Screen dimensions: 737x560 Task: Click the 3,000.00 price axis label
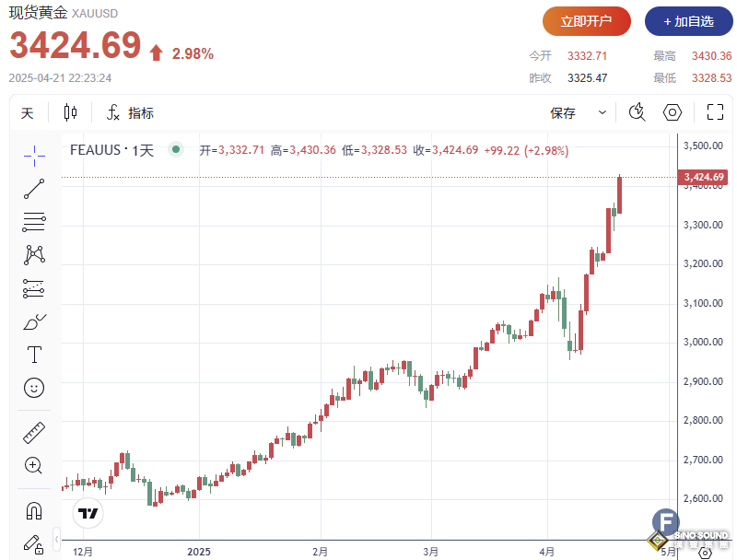tap(703, 342)
